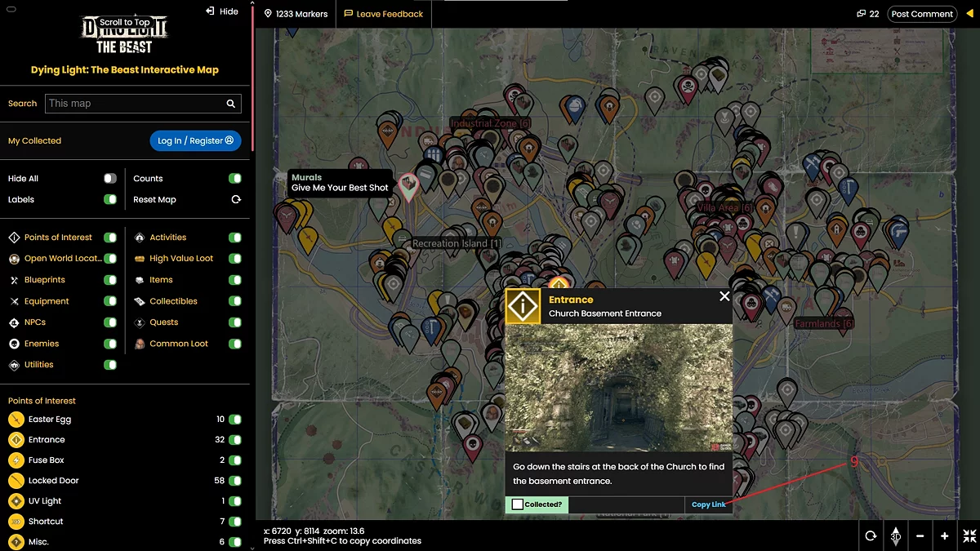Screen dimensions: 980x551
Task: Click the Blueprints category icon
Action: click(14, 280)
